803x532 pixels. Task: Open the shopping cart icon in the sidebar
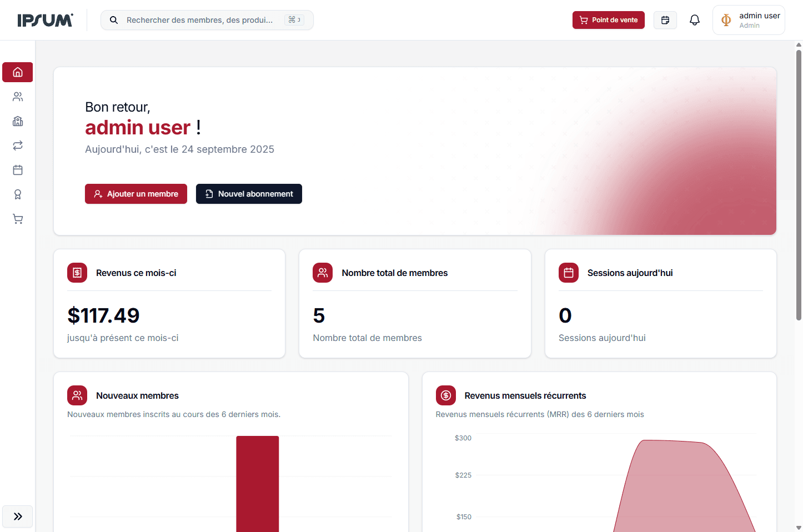pyautogui.click(x=17, y=219)
